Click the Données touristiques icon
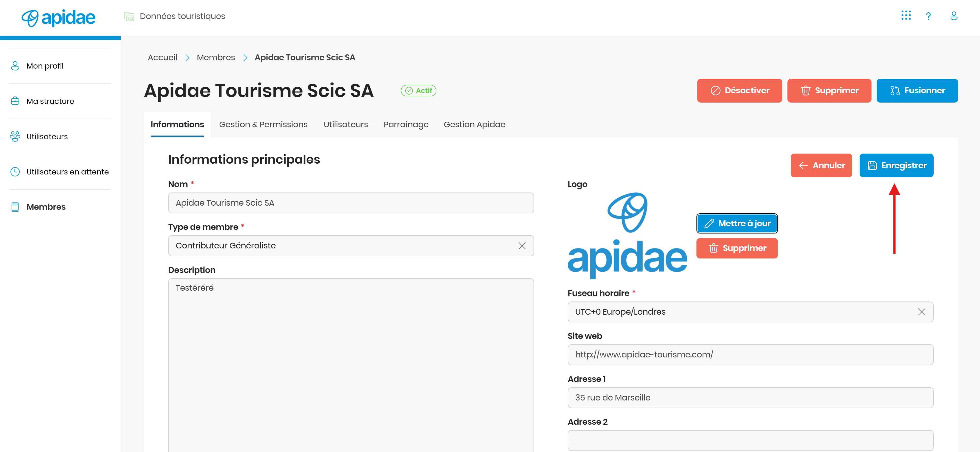 [x=129, y=16]
